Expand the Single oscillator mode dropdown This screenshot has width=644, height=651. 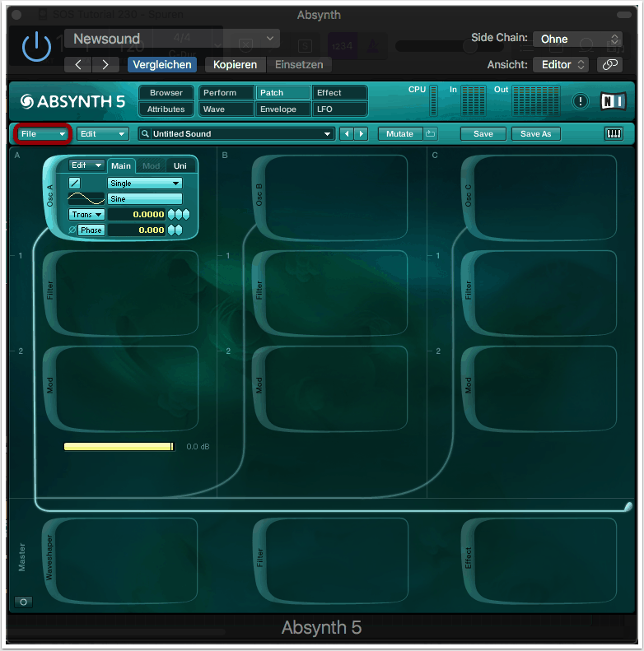click(145, 184)
